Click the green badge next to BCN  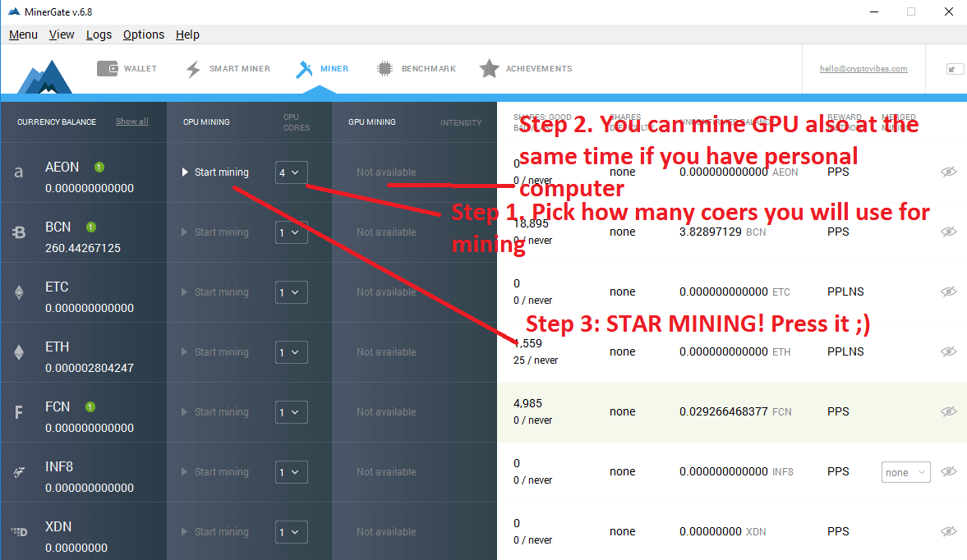coord(91,227)
